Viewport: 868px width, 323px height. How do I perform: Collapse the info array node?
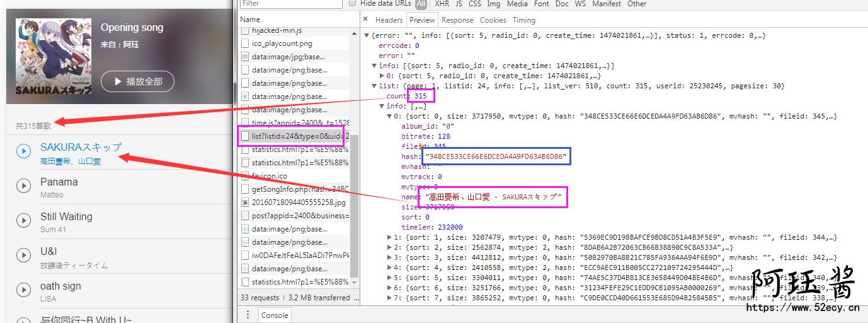[374, 66]
